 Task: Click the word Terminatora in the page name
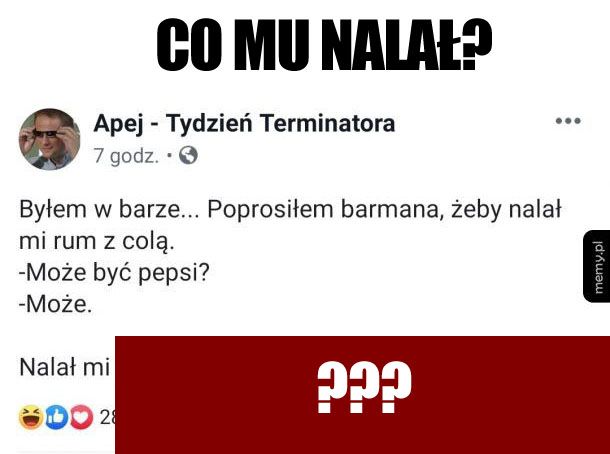click(x=328, y=123)
